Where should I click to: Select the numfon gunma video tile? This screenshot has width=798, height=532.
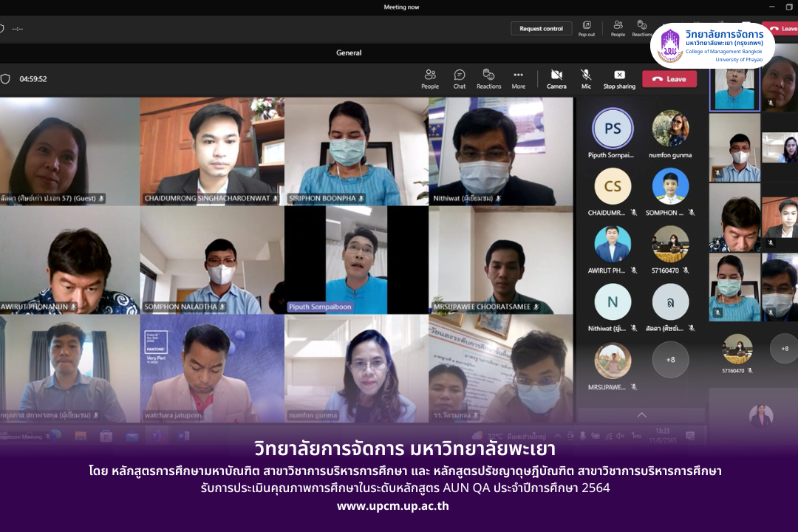(x=356, y=369)
